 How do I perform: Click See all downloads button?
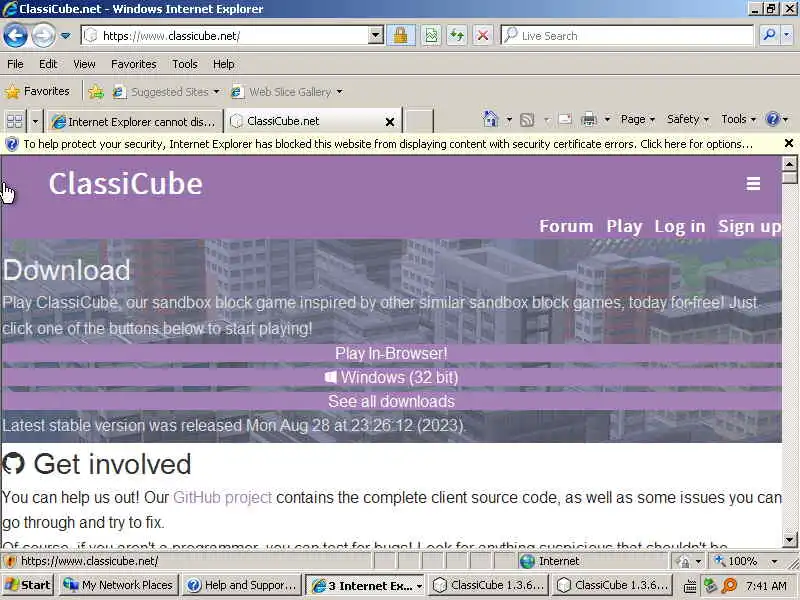click(x=391, y=401)
